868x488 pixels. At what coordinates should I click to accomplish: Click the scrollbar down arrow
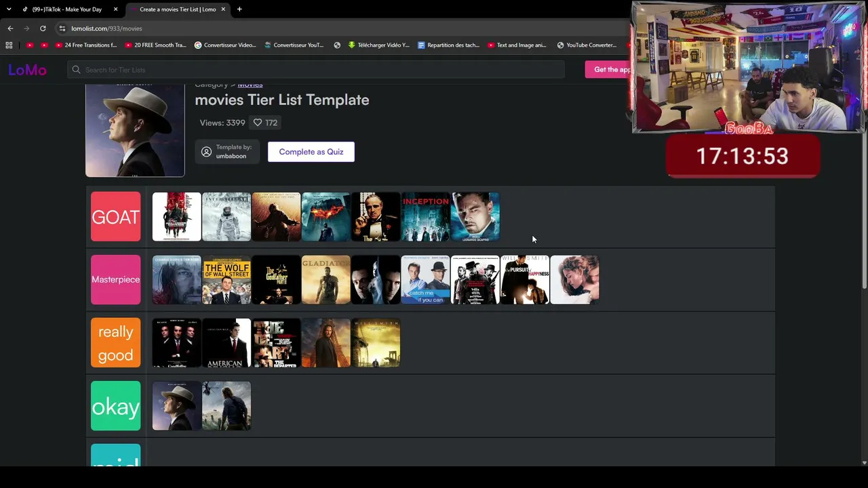864,463
